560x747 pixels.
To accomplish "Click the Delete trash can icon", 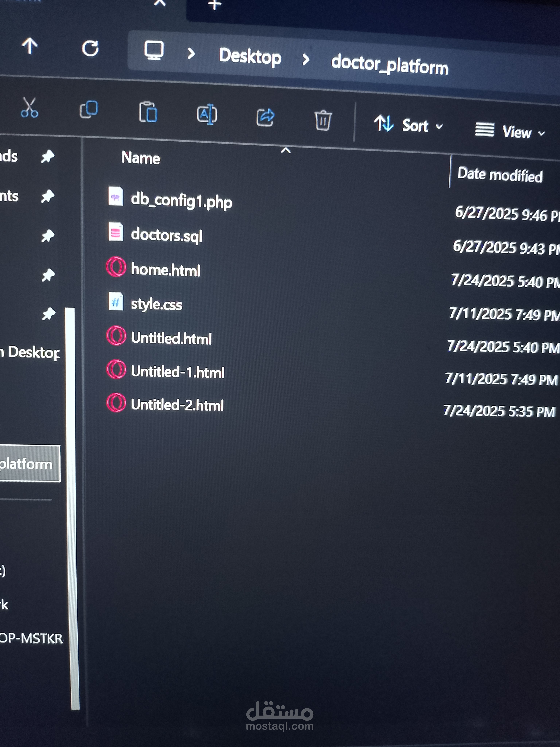I will (x=323, y=120).
